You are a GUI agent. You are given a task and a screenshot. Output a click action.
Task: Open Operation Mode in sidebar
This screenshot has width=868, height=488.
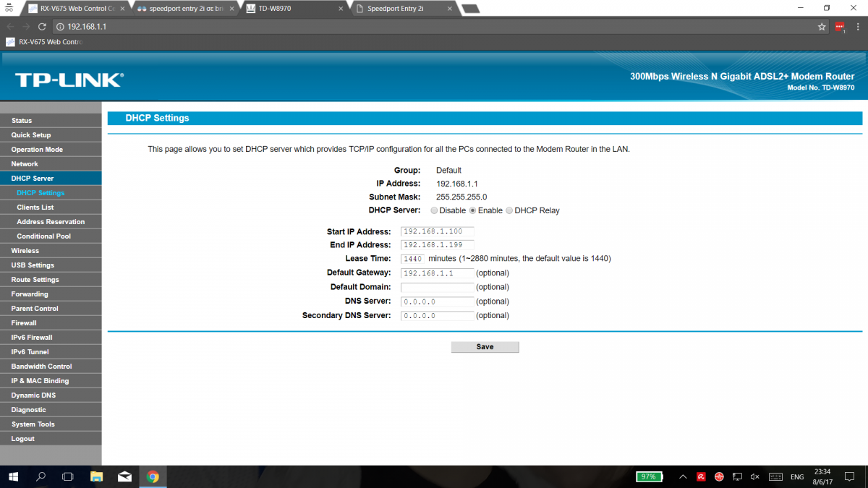(x=51, y=150)
